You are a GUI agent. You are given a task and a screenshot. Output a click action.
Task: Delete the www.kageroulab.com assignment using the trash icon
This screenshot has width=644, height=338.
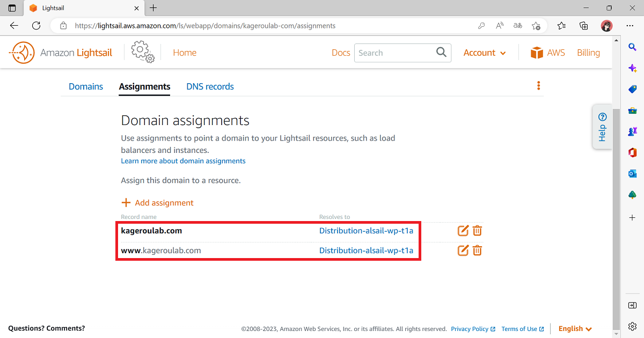477,250
